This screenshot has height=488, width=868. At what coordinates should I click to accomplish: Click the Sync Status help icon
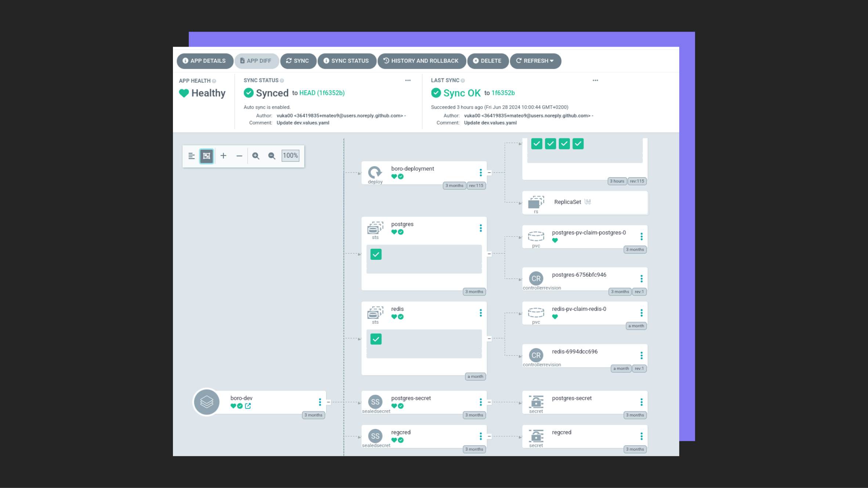[x=282, y=81]
